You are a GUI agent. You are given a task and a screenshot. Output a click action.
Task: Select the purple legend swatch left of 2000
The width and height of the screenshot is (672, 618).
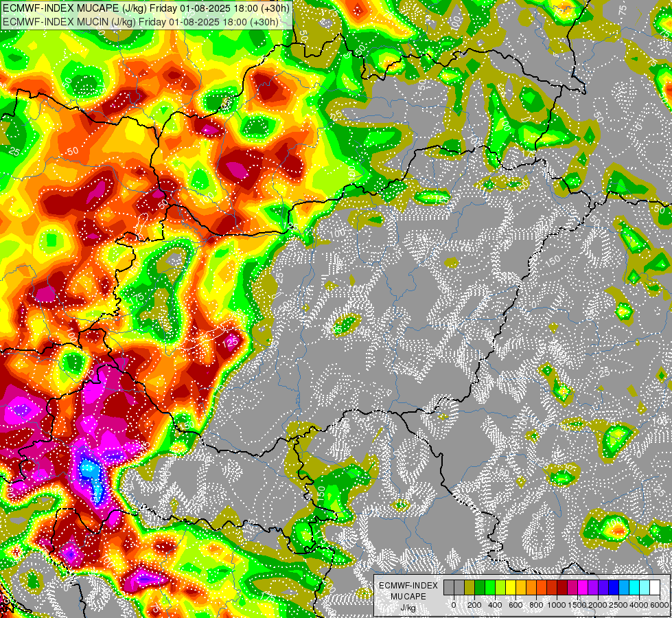(594, 587)
